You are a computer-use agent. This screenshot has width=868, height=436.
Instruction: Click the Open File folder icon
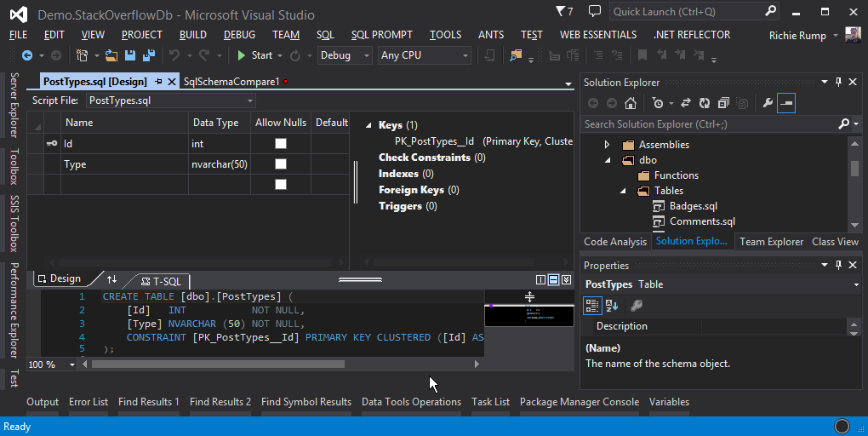[x=111, y=55]
